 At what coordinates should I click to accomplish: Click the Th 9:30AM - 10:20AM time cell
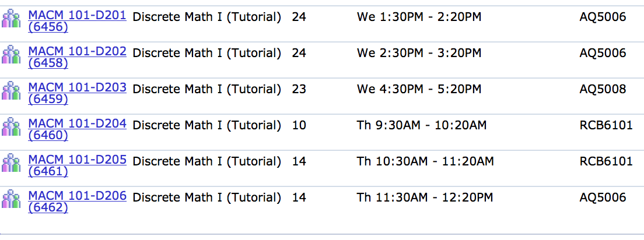tap(422, 126)
